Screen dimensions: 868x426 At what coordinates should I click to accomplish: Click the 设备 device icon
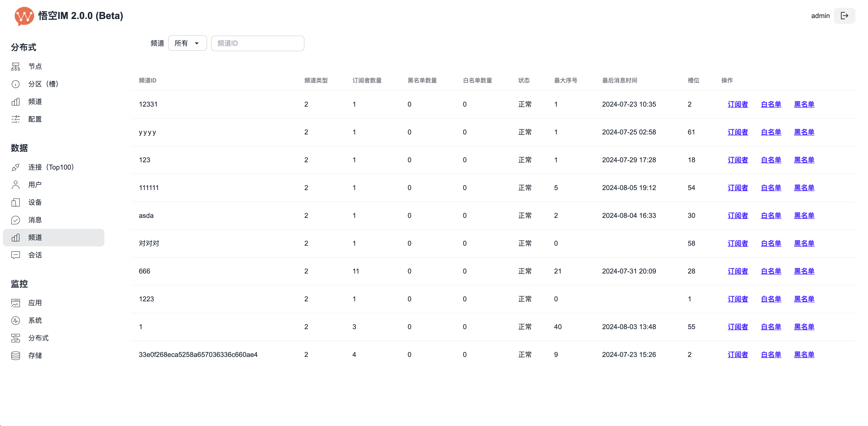click(16, 202)
